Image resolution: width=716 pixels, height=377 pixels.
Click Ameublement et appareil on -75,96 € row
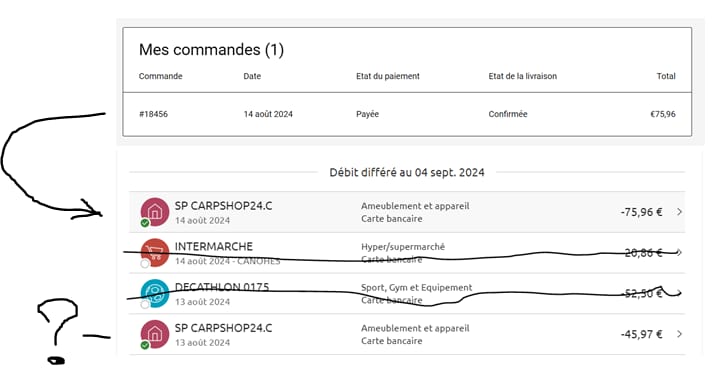coord(415,206)
